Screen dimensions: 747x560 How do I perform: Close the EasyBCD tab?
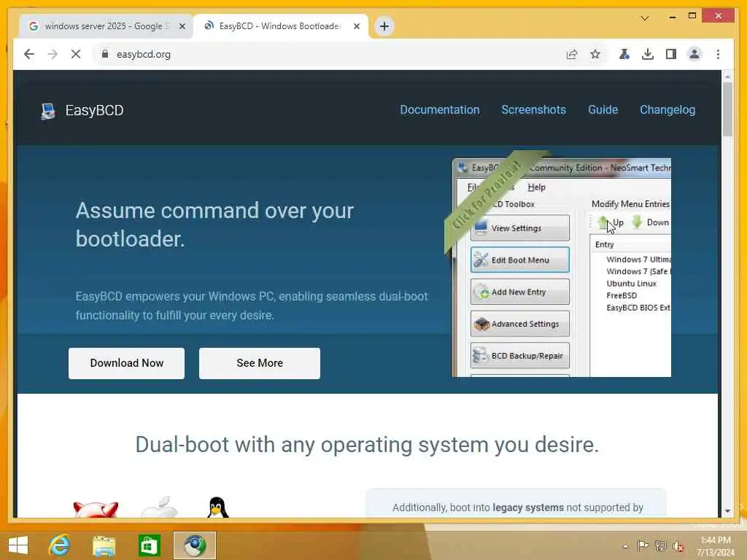pyautogui.click(x=356, y=26)
